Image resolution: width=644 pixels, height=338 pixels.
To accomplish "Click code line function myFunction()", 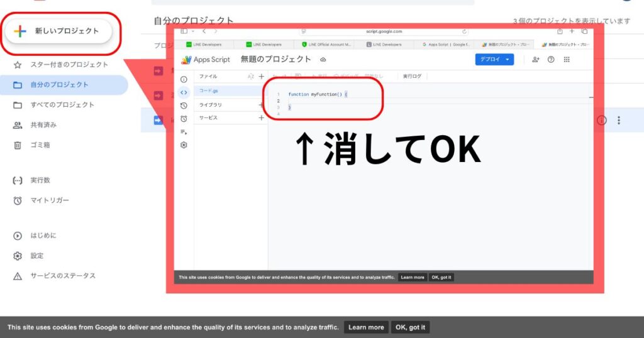I will (x=318, y=94).
